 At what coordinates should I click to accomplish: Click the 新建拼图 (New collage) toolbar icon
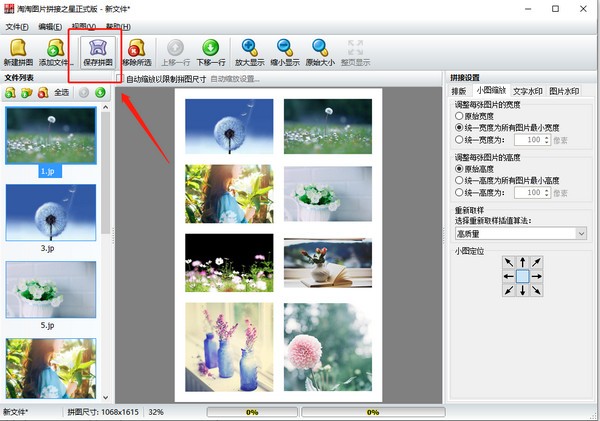[19, 51]
